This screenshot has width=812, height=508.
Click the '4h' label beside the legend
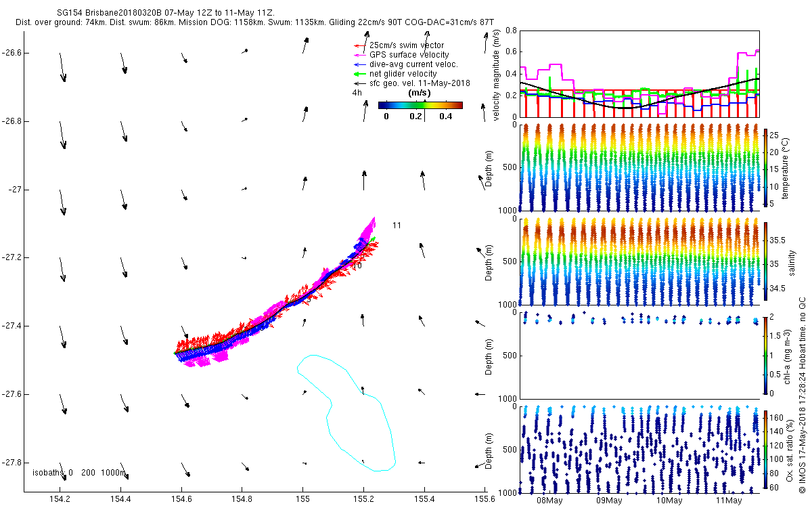[x=357, y=93]
